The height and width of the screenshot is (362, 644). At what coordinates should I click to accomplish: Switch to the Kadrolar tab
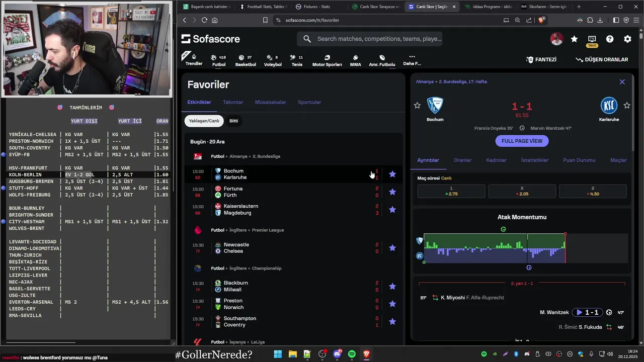tap(496, 160)
